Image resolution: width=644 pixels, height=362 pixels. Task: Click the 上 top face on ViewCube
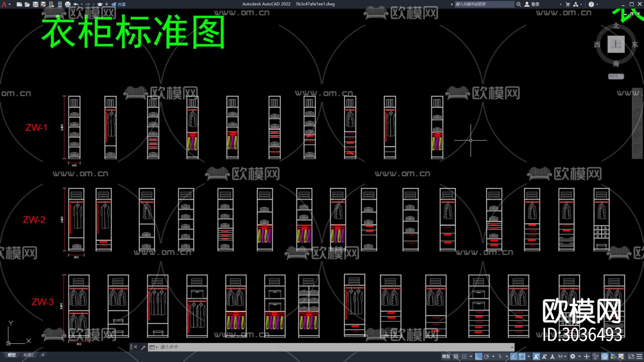click(x=616, y=44)
